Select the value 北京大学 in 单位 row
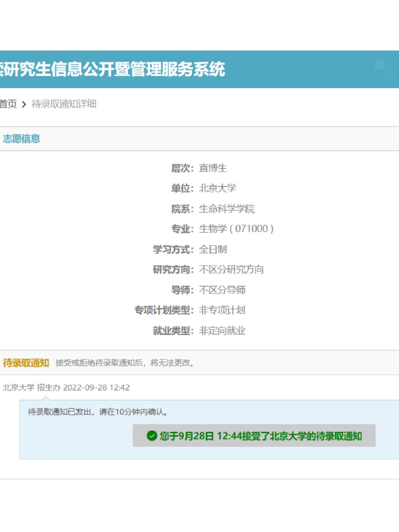 (x=218, y=188)
